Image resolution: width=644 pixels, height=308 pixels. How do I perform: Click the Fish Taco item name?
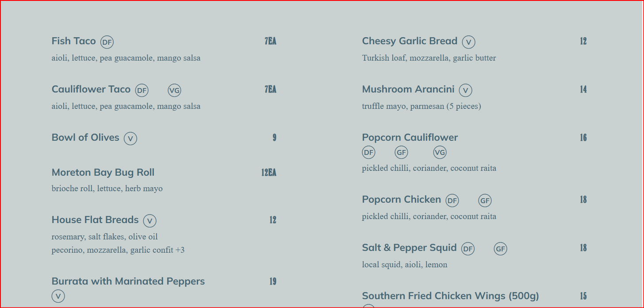(73, 41)
